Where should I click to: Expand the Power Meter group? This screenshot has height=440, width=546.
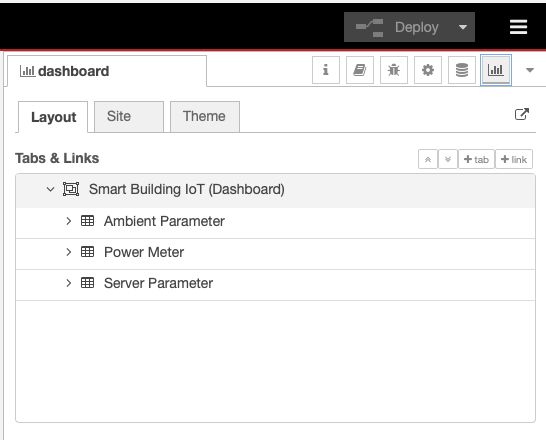69,252
